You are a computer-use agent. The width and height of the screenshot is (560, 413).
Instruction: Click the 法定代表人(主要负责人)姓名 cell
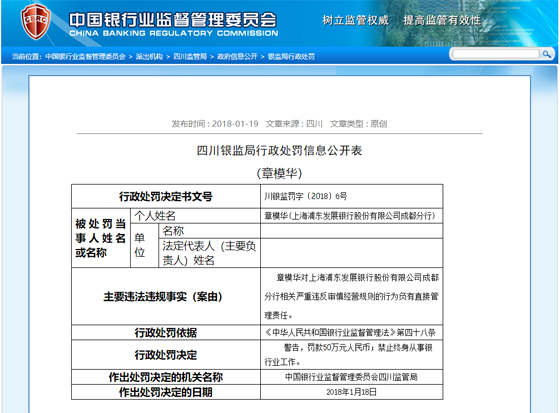pyautogui.click(x=209, y=253)
